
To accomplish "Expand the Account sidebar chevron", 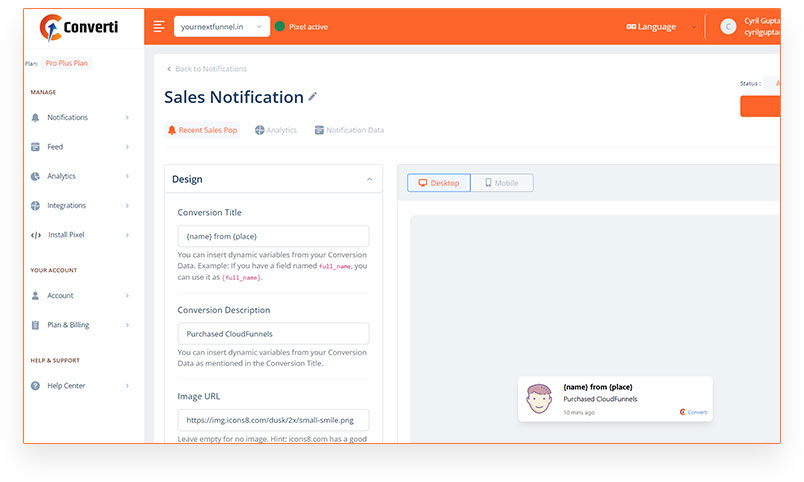I will coord(127,295).
